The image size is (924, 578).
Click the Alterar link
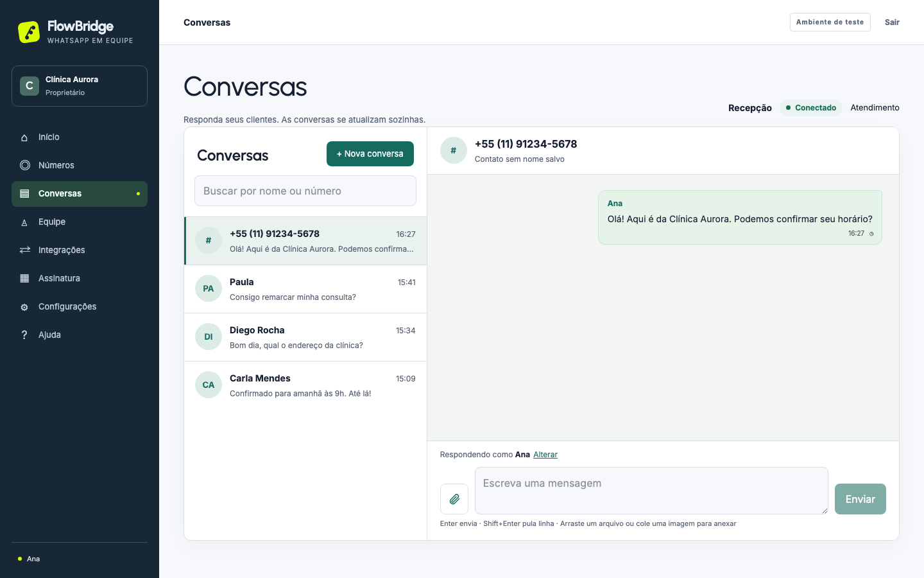545,455
